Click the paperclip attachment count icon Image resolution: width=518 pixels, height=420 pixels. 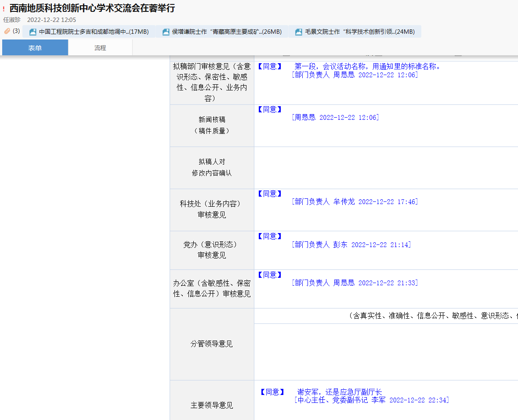pyautogui.click(x=7, y=31)
